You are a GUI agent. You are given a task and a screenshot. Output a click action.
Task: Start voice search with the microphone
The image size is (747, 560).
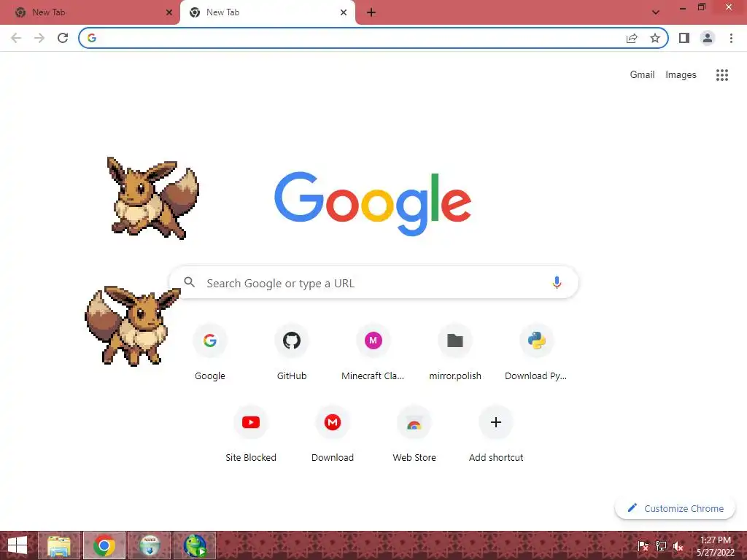(557, 283)
